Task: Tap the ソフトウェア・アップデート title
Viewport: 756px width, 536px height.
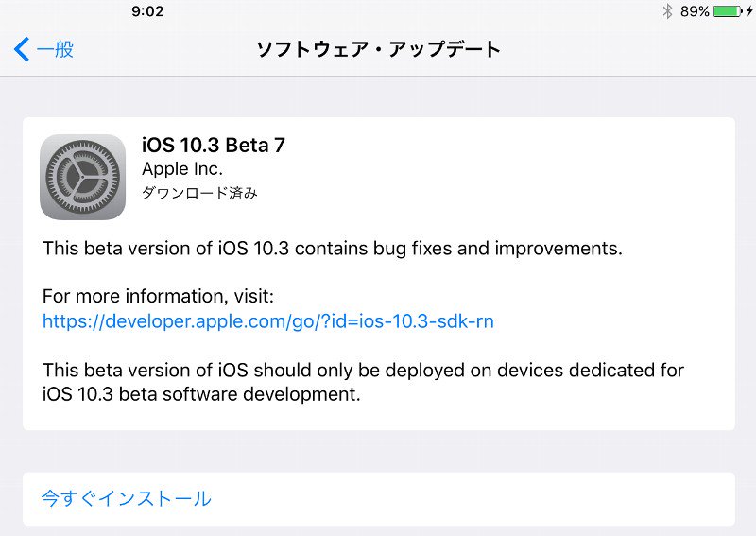Action: coord(378,49)
